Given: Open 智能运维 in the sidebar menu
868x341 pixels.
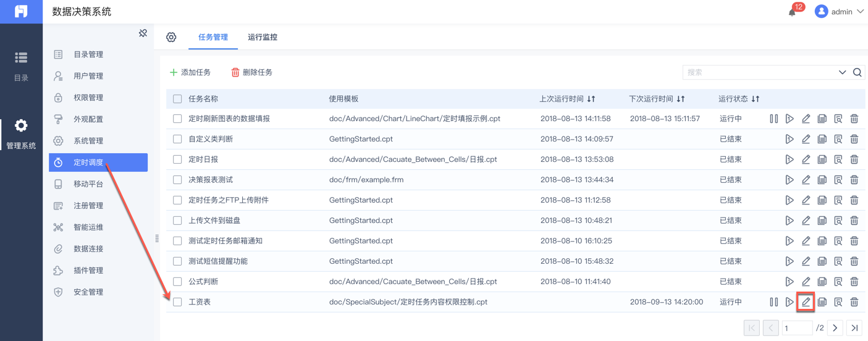Looking at the screenshot, I should (88, 227).
